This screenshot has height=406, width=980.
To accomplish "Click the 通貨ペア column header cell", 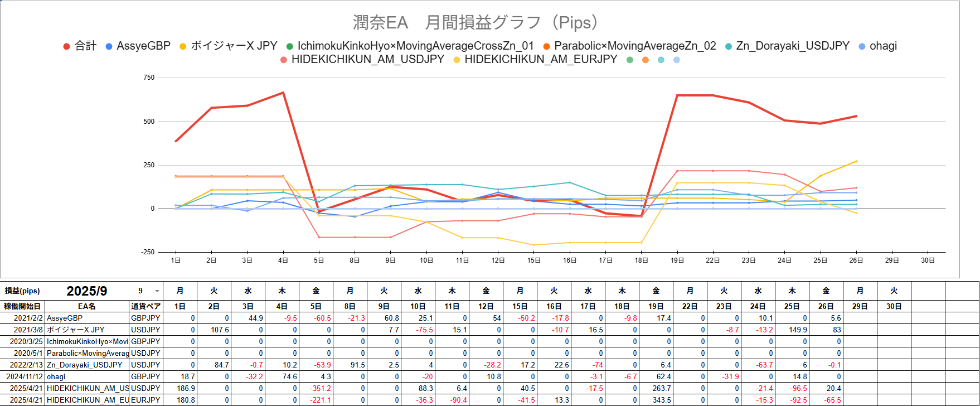I will tap(145, 306).
